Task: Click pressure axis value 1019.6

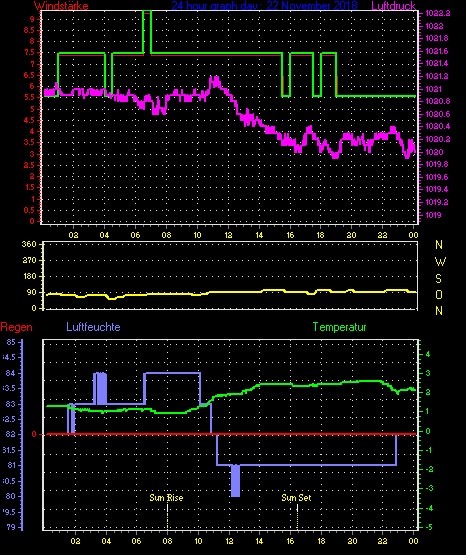Action: (437, 177)
